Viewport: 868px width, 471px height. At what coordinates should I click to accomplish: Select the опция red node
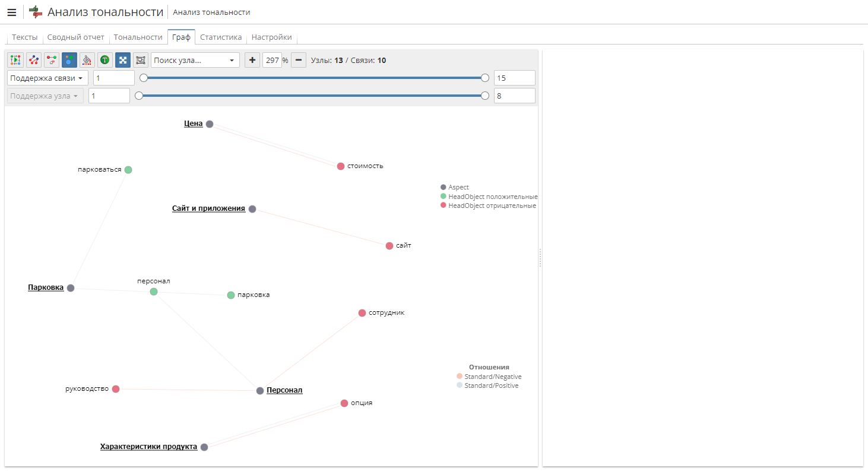[x=344, y=403]
